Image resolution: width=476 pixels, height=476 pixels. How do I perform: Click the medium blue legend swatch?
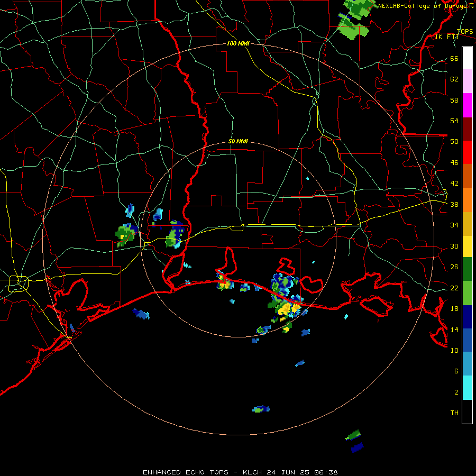point(467,340)
